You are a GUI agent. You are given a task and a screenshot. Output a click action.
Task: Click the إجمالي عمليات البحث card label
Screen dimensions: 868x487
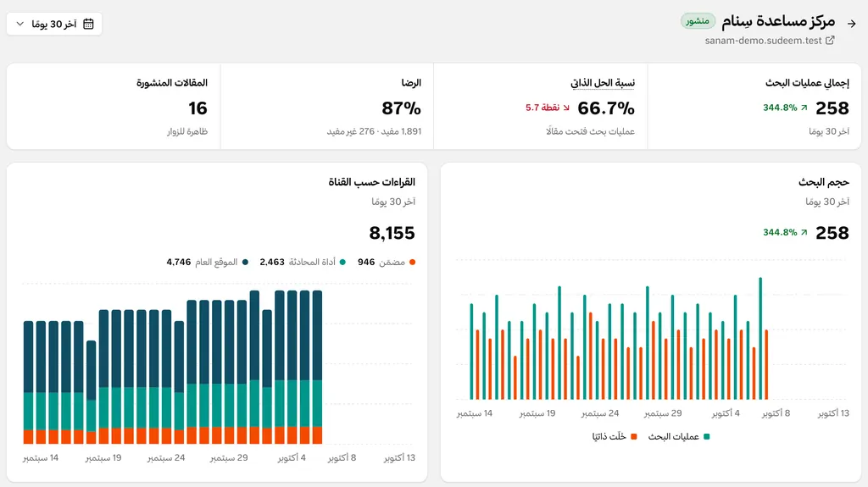tap(807, 83)
